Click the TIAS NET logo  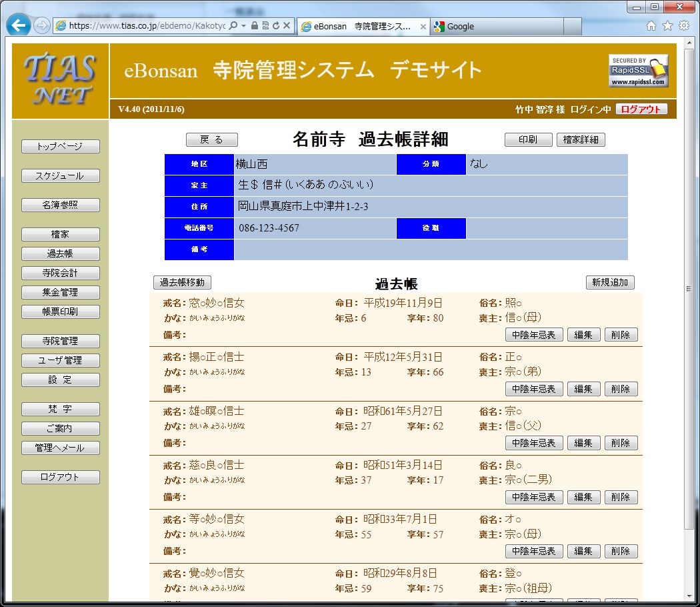(x=60, y=81)
